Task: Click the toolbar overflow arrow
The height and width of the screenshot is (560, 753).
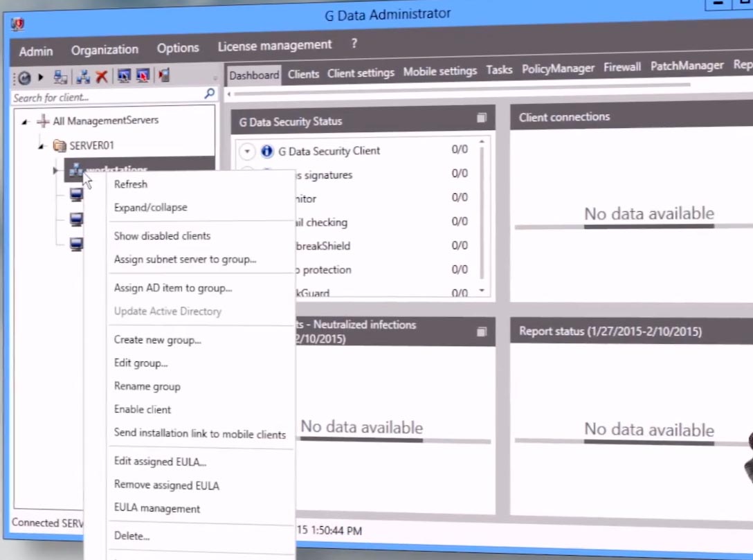Action: tap(215, 78)
